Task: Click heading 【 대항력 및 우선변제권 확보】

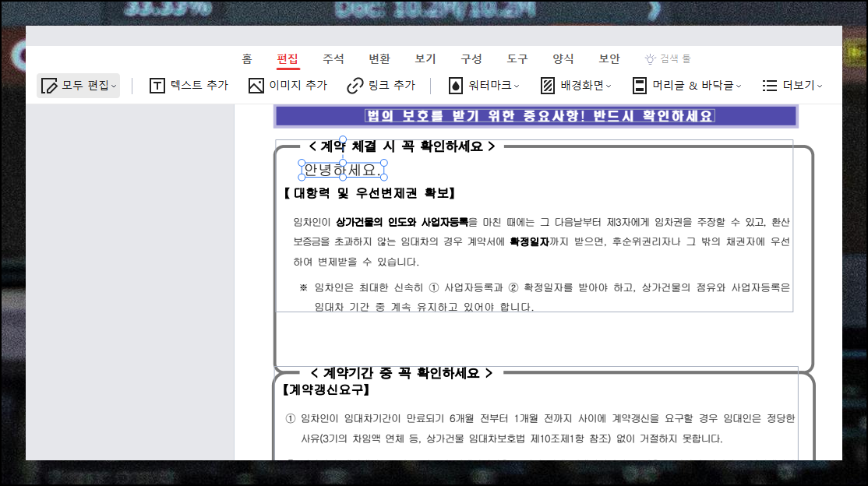Action: coord(369,193)
